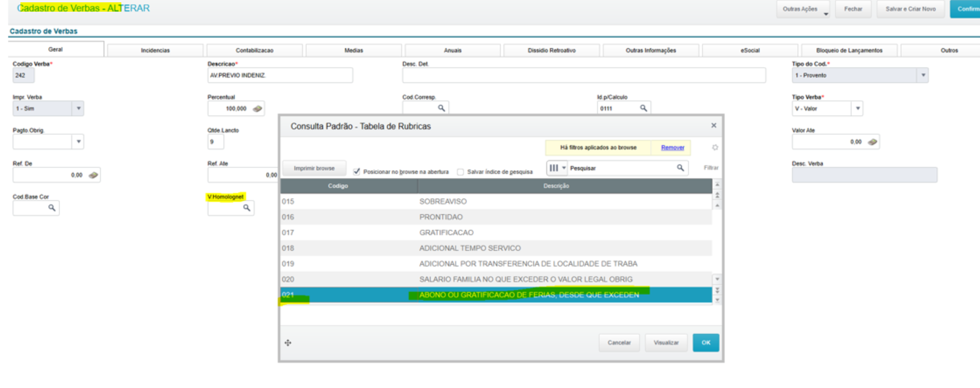Click Salvar e Criar Novo button
This screenshot has width=980, height=388.
[910, 9]
